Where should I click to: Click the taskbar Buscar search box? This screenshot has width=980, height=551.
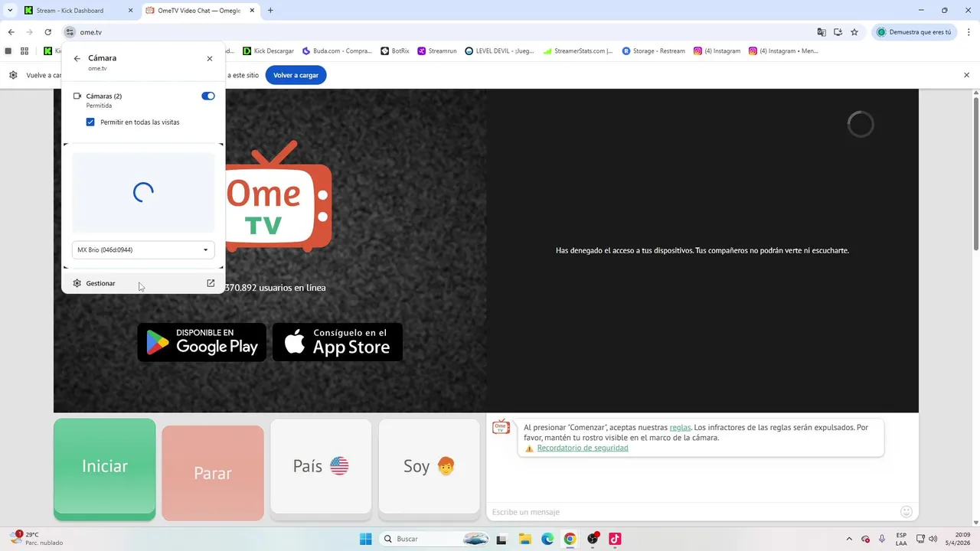pos(436,539)
